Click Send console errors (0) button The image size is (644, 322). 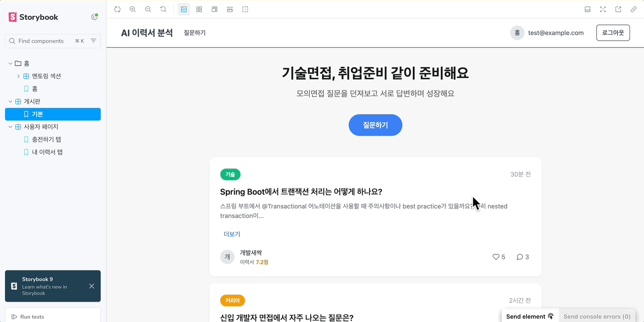(597, 317)
